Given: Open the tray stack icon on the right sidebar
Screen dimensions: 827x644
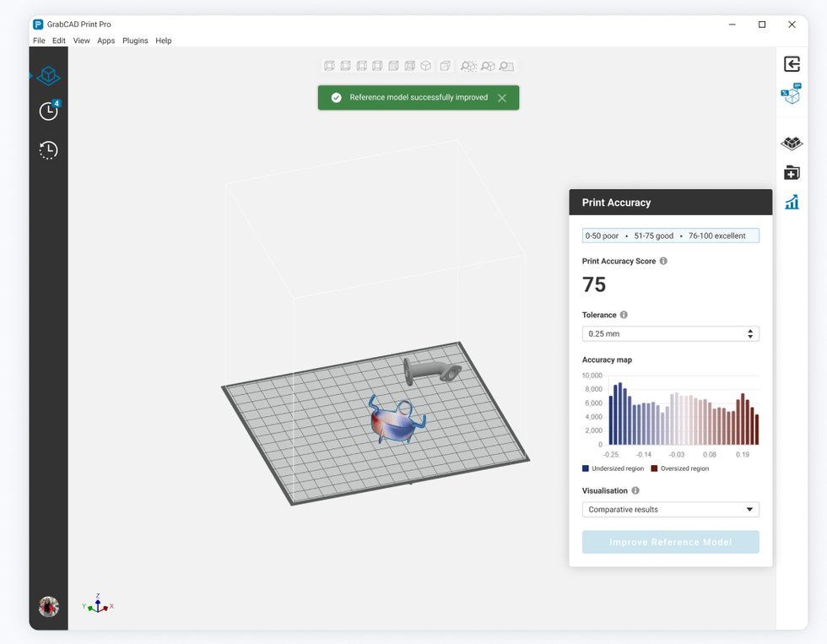Looking at the screenshot, I should tap(791, 143).
